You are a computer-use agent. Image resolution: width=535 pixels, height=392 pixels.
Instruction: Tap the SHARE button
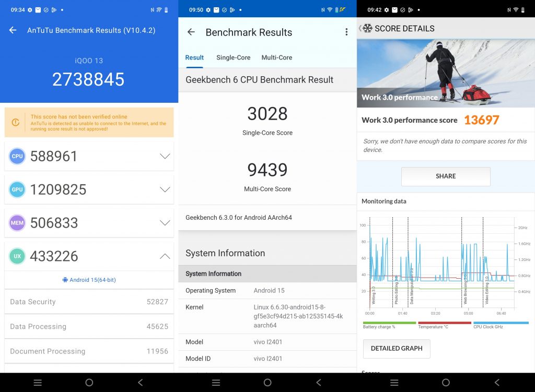point(446,176)
